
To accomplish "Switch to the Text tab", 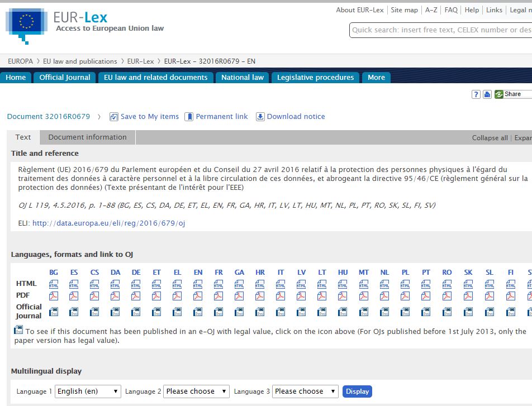I will pos(23,137).
